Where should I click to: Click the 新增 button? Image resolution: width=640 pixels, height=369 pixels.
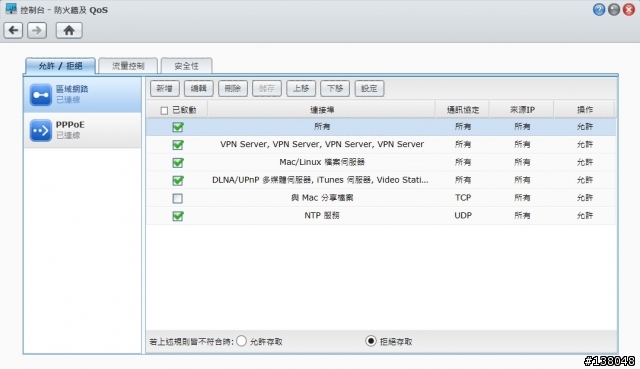pyautogui.click(x=164, y=89)
